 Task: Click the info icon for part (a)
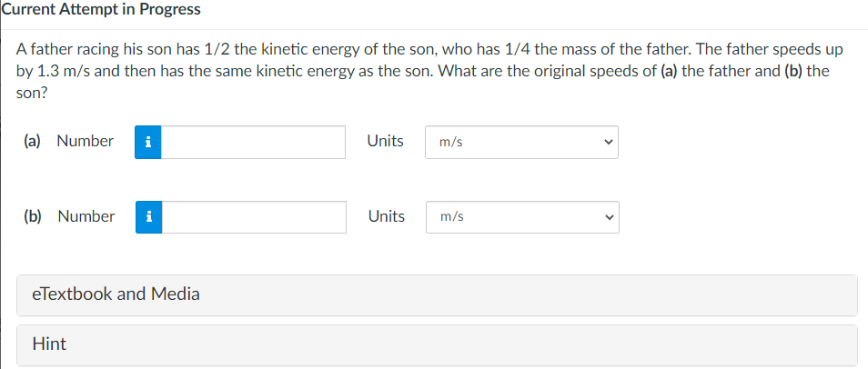pyautogui.click(x=148, y=142)
